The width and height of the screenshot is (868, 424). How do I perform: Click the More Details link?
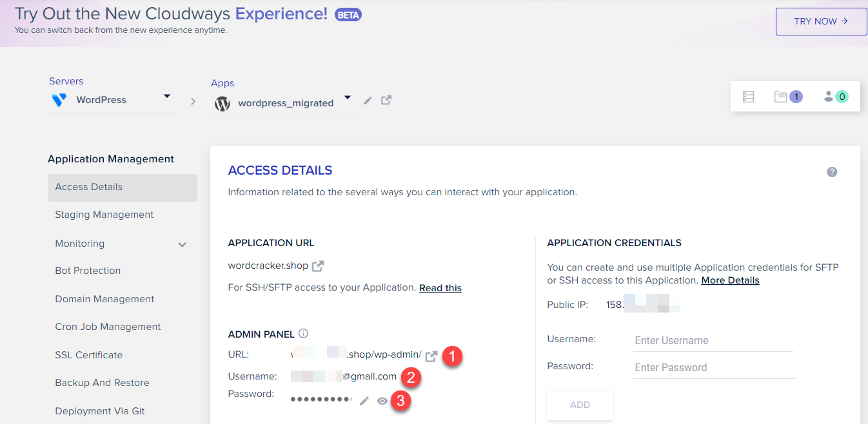pyautogui.click(x=730, y=280)
